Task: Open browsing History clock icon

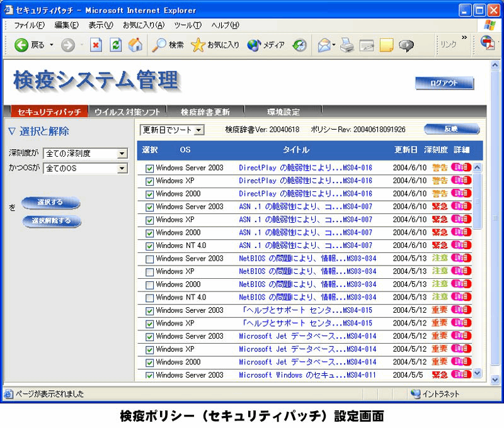Action: [300, 45]
